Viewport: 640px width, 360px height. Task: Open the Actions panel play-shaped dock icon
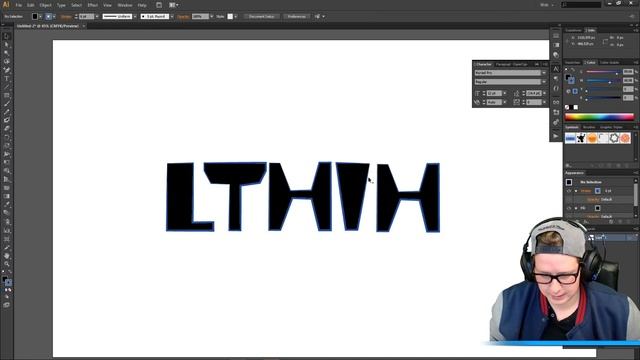pyautogui.click(x=556, y=136)
